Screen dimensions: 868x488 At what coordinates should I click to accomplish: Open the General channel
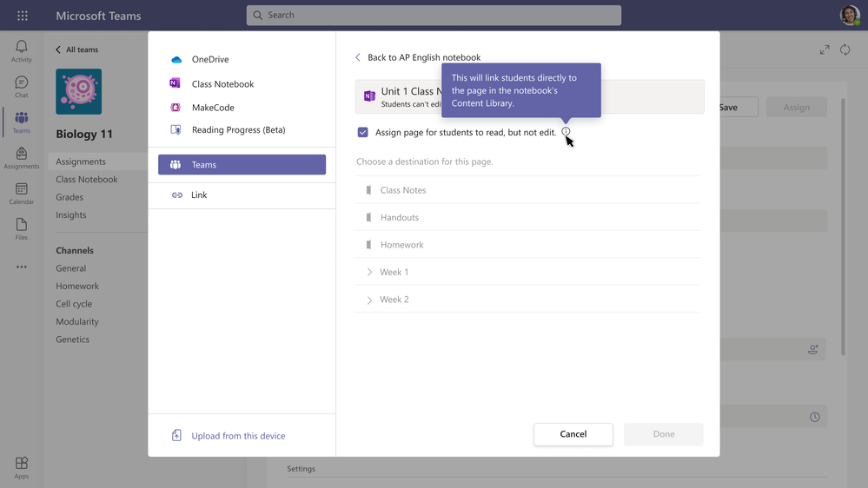(x=71, y=268)
